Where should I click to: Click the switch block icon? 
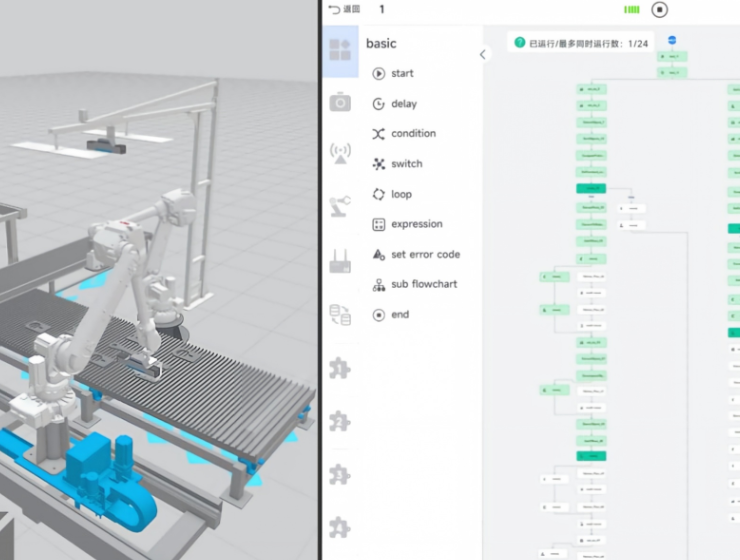point(378,164)
